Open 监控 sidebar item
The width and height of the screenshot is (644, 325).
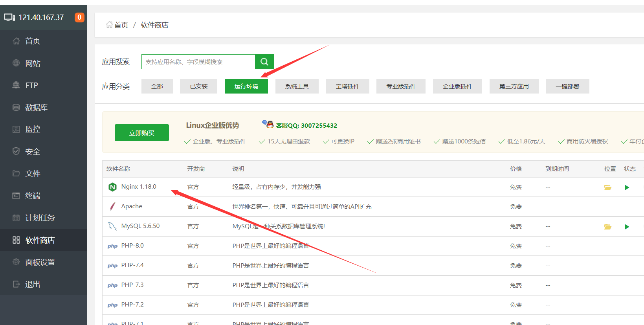tap(44, 129)
